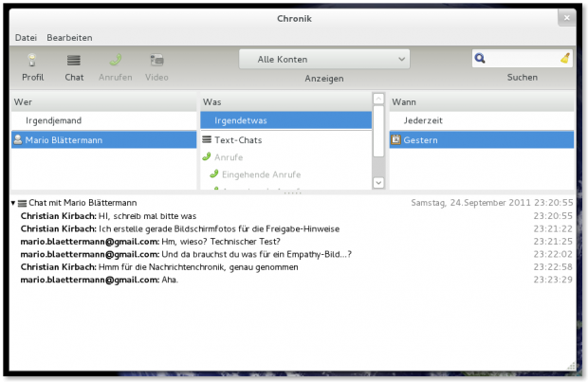Viewport: 588px width, 382px height.
Task: Click the Anrufen phone icon
Action: pos(115,61)
